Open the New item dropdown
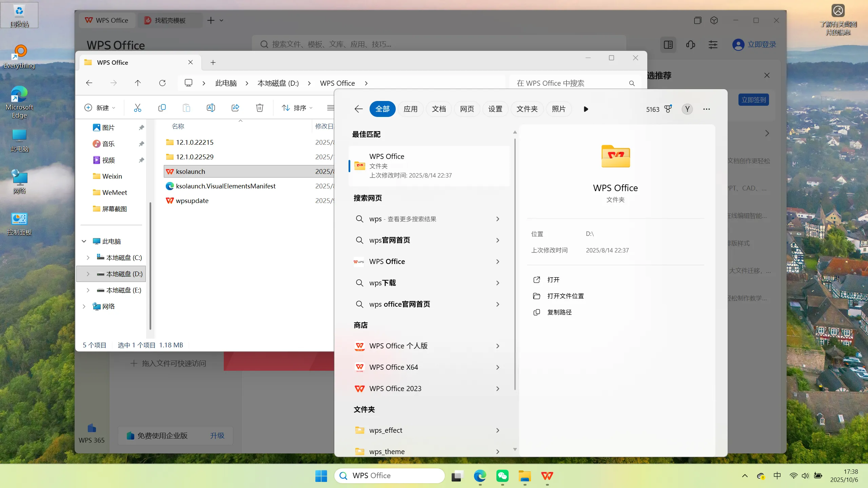This screenshot has width=868, height=488. tap(100, 108)
